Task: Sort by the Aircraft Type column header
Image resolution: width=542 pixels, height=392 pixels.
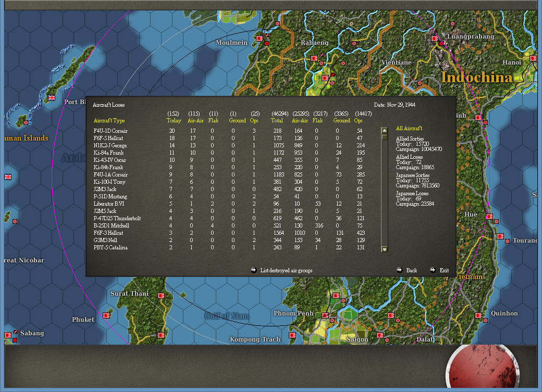Action: click(109, 121)
